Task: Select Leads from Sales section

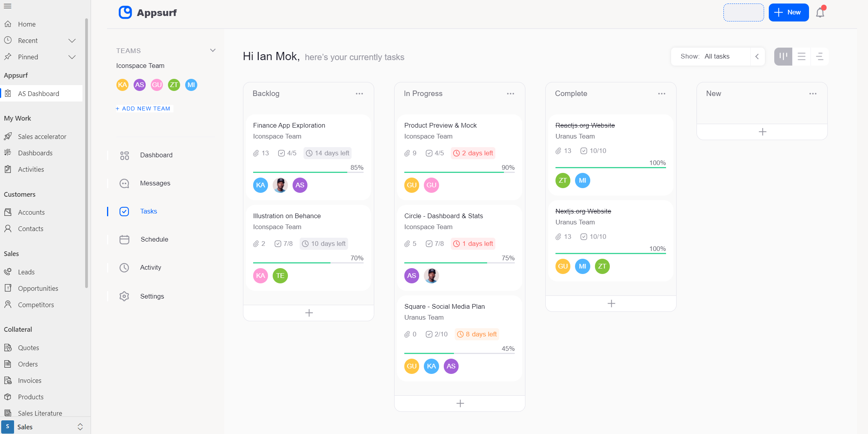Action: pos(26,272)
